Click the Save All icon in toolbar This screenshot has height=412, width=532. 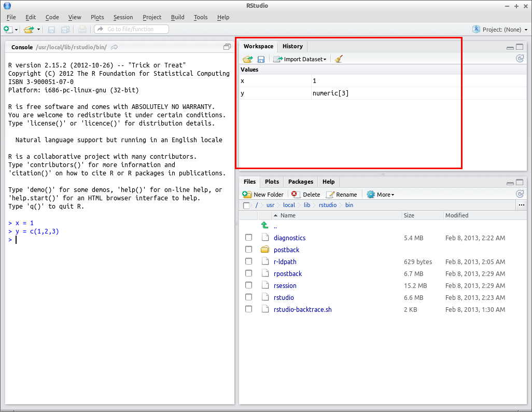(65, 30)
